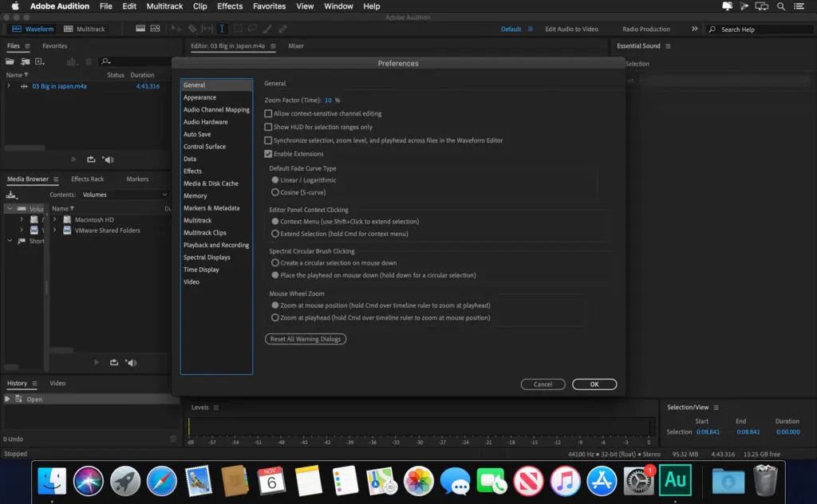Click the Import File icon in Files panel

tap(26, 61)
